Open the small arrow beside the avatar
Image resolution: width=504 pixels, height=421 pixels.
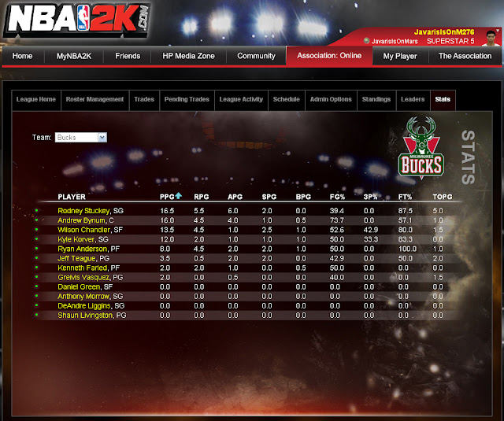click(498, 31)
